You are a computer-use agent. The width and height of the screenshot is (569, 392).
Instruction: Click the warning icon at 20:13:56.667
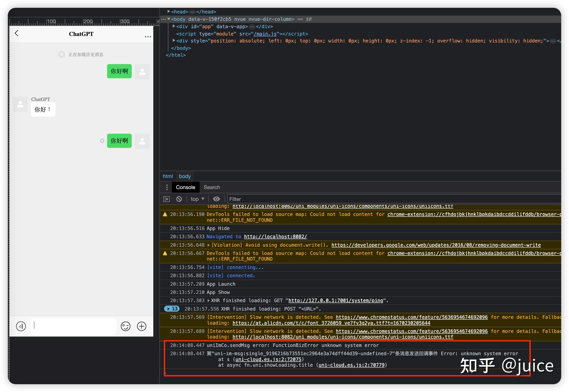(x=165, y=253)
